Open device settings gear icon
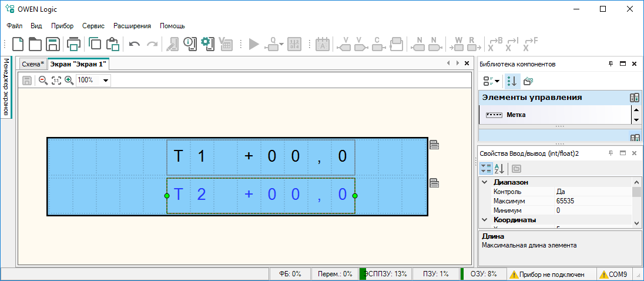Image resolution: width=644 pixels, height=281 pixels. click(x=206, y=44)
